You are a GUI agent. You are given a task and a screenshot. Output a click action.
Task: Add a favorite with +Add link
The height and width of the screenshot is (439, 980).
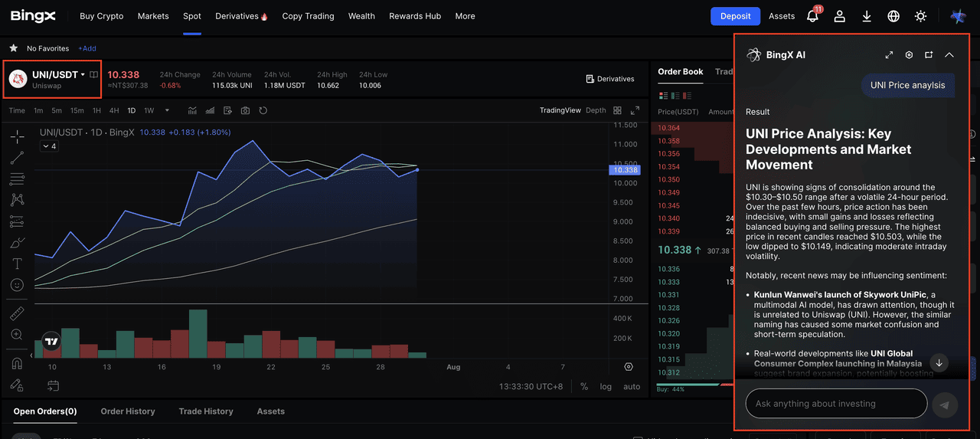point(87,48)
